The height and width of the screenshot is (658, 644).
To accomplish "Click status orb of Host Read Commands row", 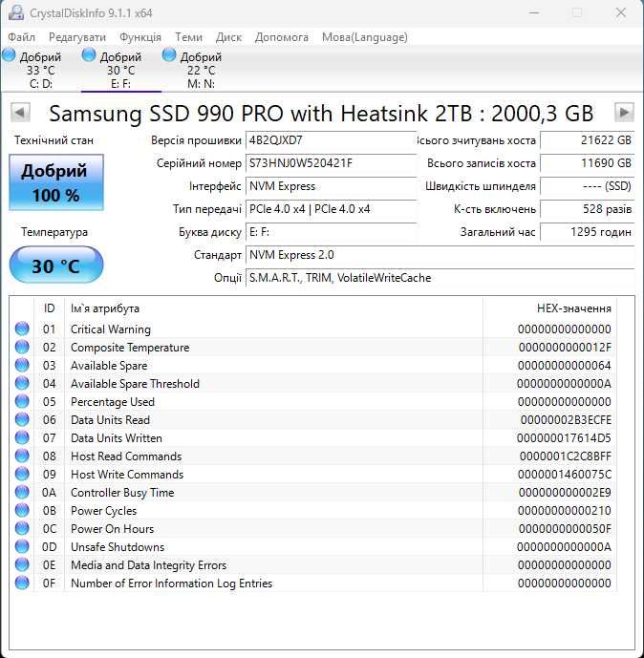I will pyautogui.click(x=22, y=456).
